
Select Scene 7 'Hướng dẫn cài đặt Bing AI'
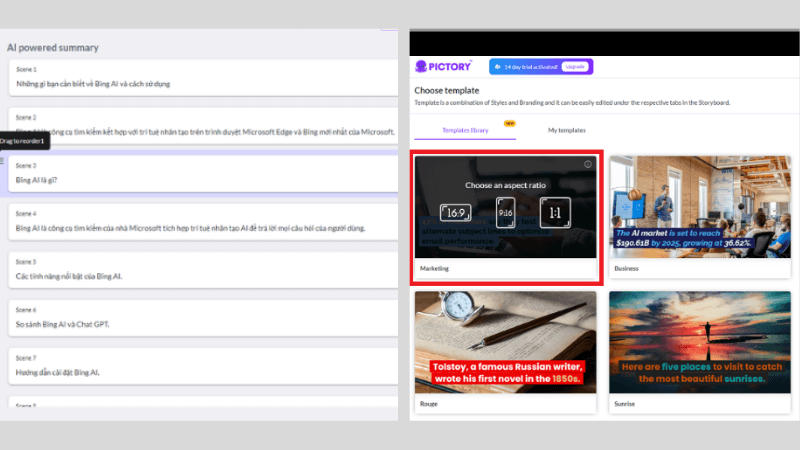tap(58, 372)
